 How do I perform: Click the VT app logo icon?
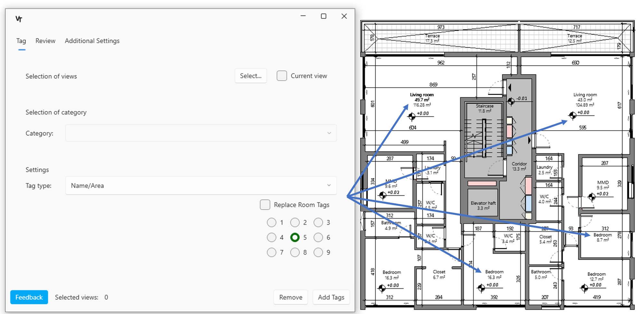[19, 19]
